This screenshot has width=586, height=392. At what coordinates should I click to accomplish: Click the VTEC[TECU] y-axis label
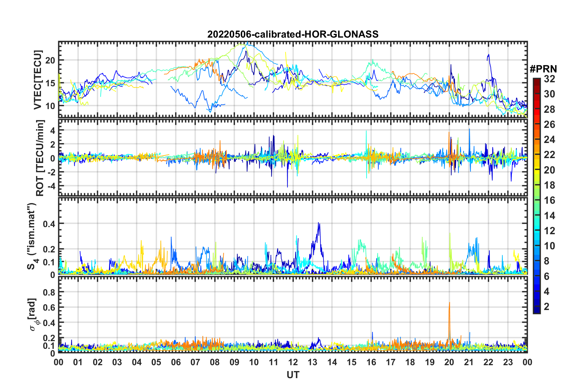click(38, 80)
